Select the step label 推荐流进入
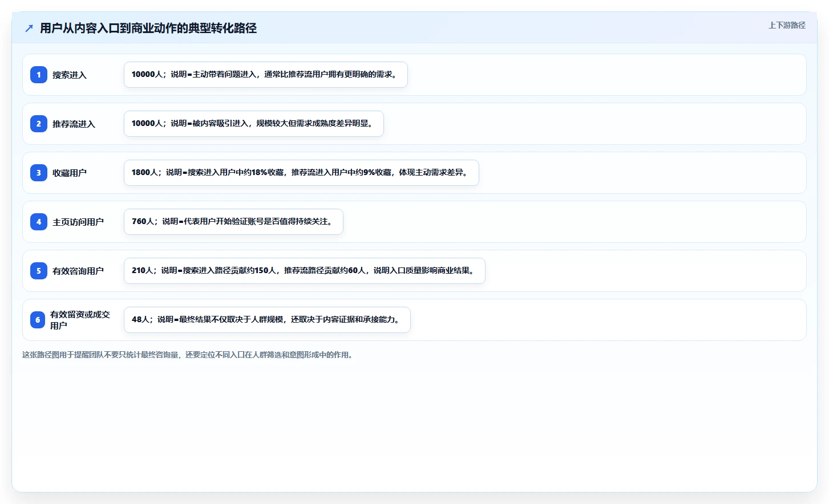The image size is (829, 504). pos(74,124)
